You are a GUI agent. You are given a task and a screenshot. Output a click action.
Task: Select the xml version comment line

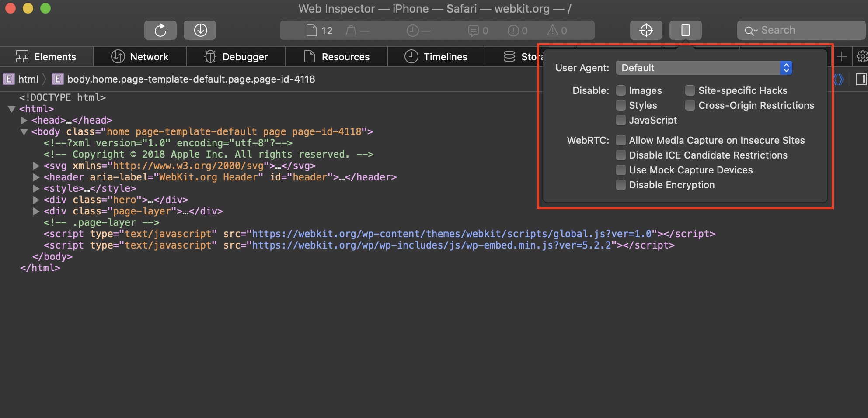[x=168, y=143]
